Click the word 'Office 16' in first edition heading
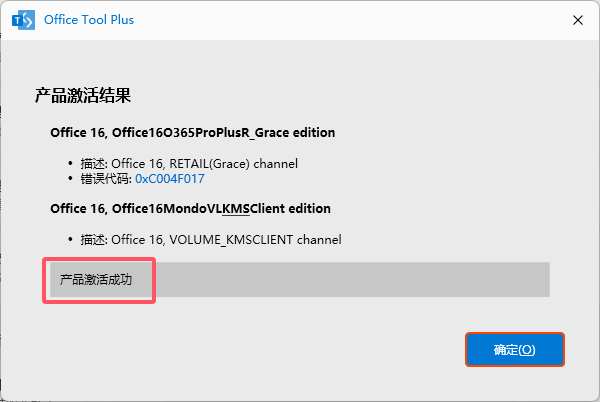This screenshot has height=402, width=600. [78, 132]
